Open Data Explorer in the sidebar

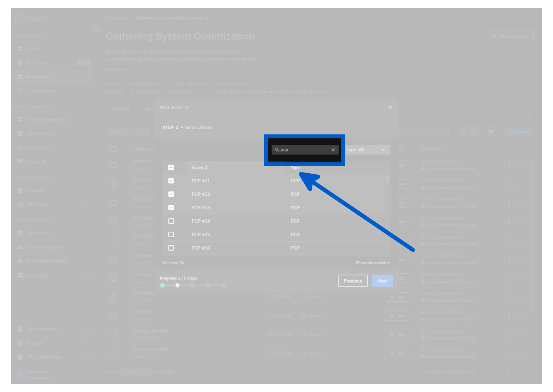(40, 91)
